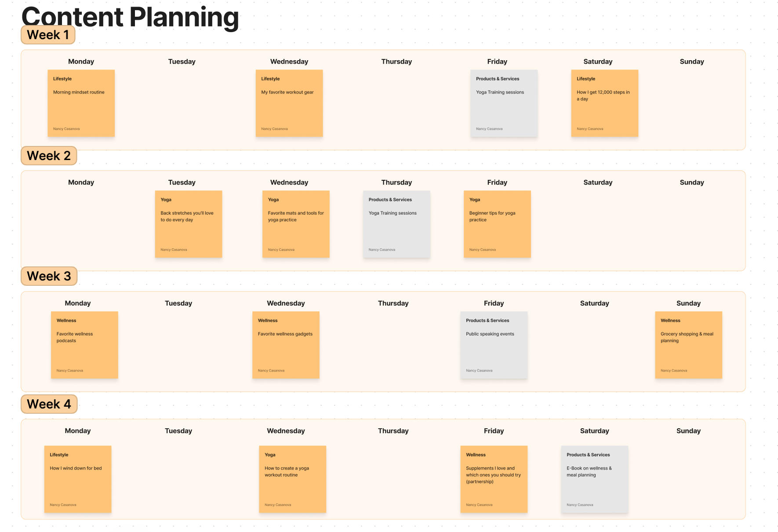The height and width of the screenshot is (532, 778).
Task: Select Beginner tips for yoga practice note
Action: point(497,224)
